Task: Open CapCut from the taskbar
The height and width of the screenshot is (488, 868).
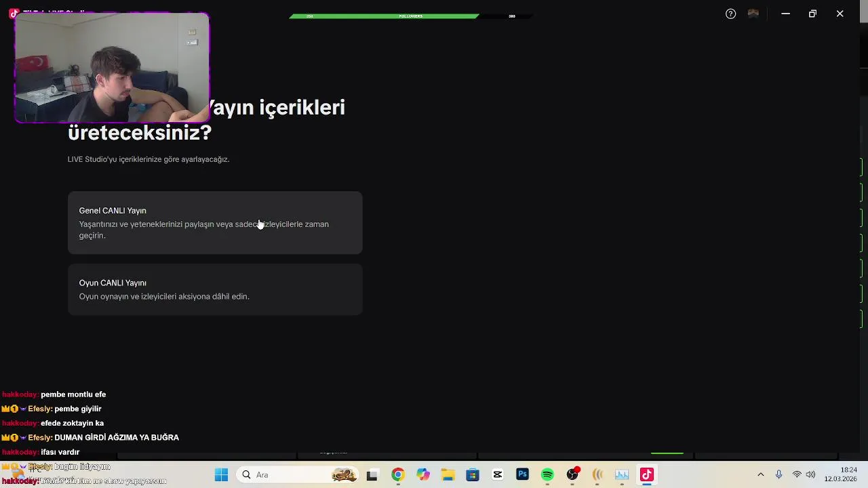Action: click(498, 474)
